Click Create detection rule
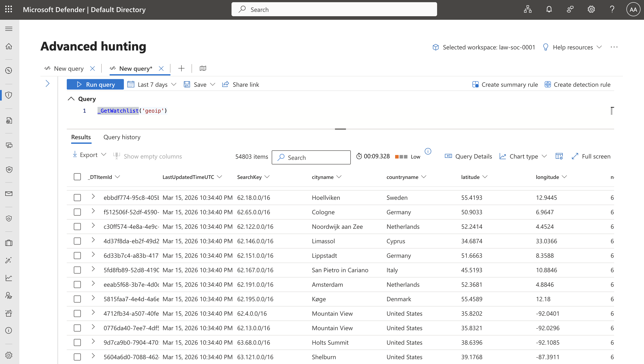 [578, 85]
